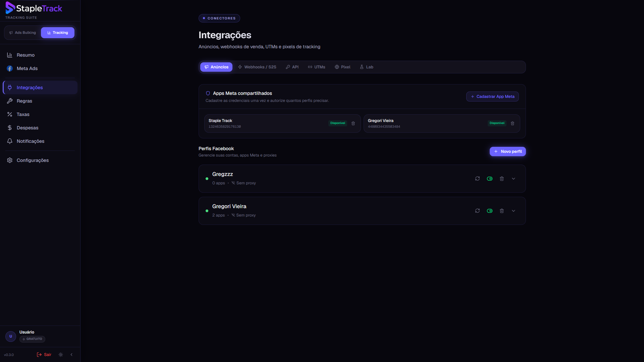Select the Anúncios tab
This screenshot has width=644, height=362.
[216, 67]
